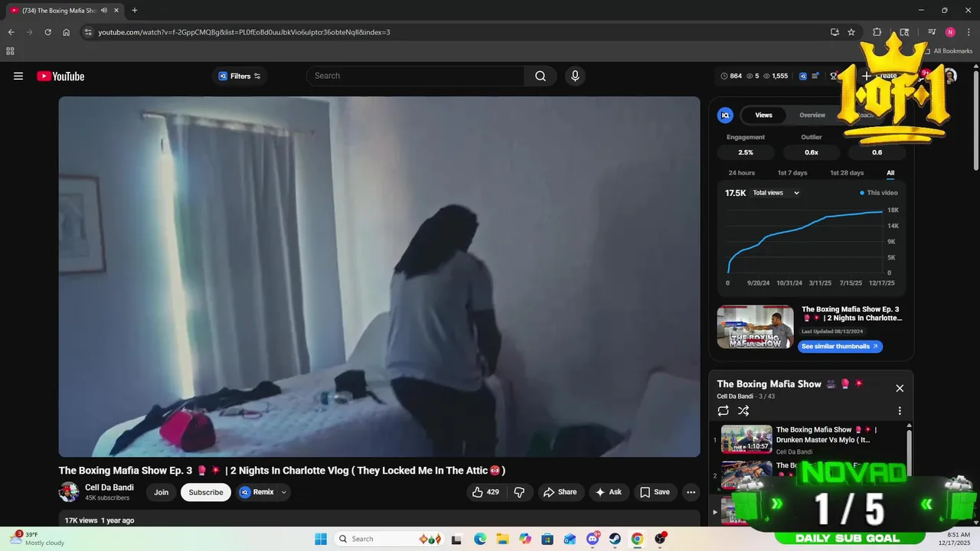Close the Boxing Mafia Show playlist panel

coord(900,388)
